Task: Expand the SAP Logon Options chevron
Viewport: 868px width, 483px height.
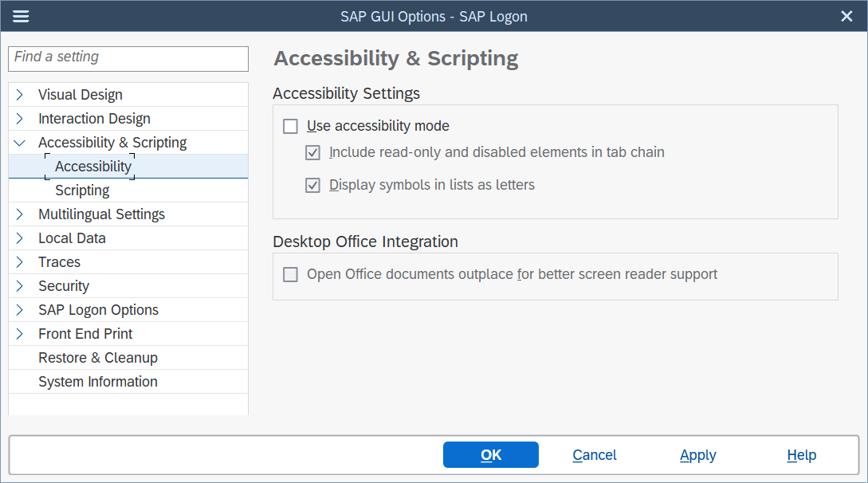Action: (20, 310)
